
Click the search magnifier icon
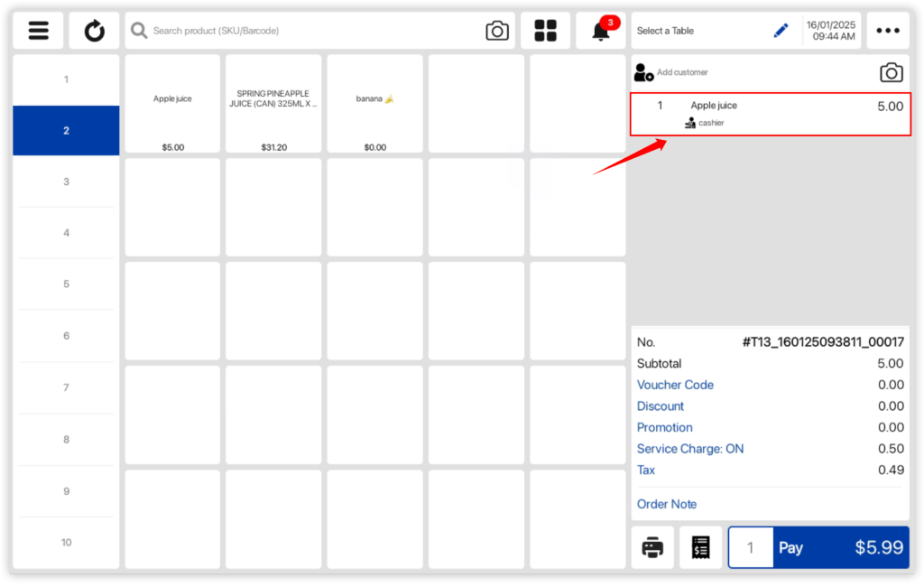pyautogui.click(x=139, y=31)
